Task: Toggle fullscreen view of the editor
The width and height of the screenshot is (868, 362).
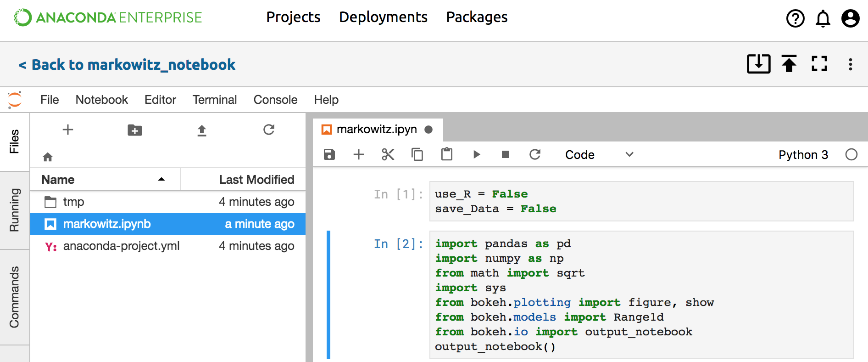Action: coord(819,64)
